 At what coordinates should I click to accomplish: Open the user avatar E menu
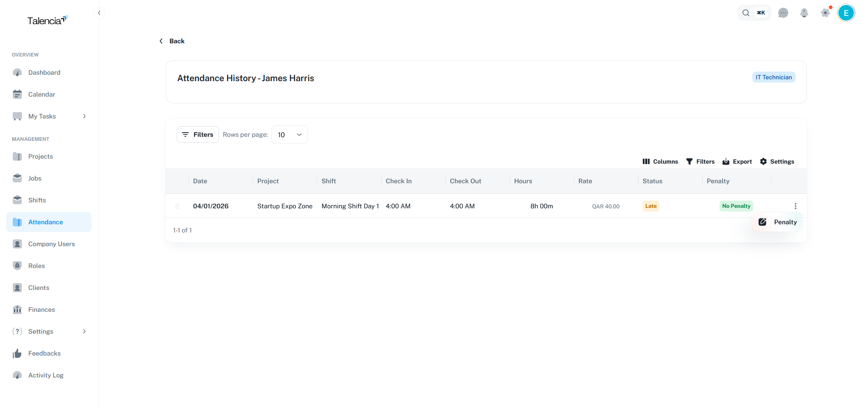coord(846,13)
